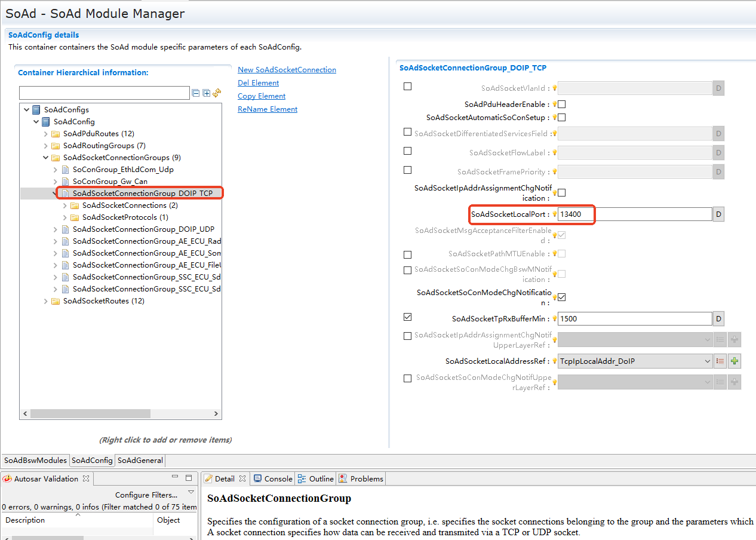
Task: Enable the SoAdPduHeaderEnable checkbox
Action: click(x=561, y=105)
